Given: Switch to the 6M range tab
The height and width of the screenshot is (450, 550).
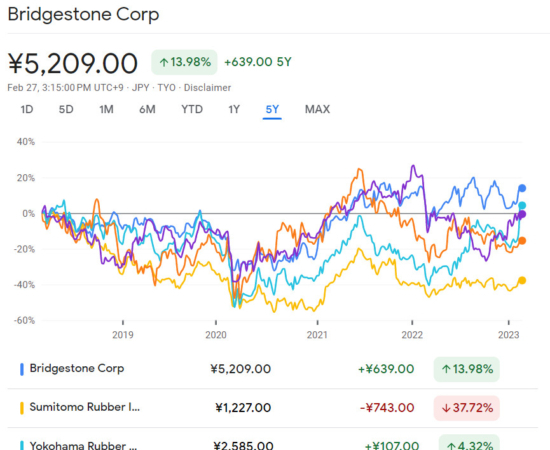Looking at the screenshot, I should [x=147, y=109].
